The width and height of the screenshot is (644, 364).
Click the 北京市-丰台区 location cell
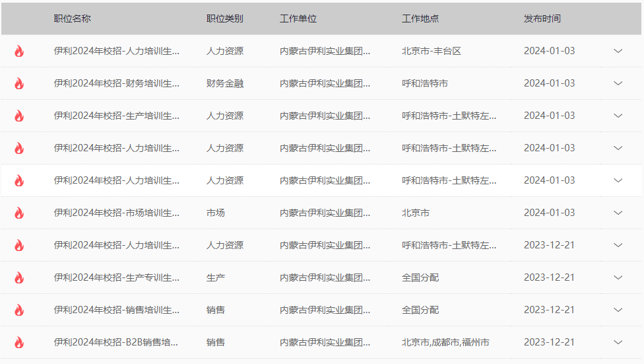point(432,51)
